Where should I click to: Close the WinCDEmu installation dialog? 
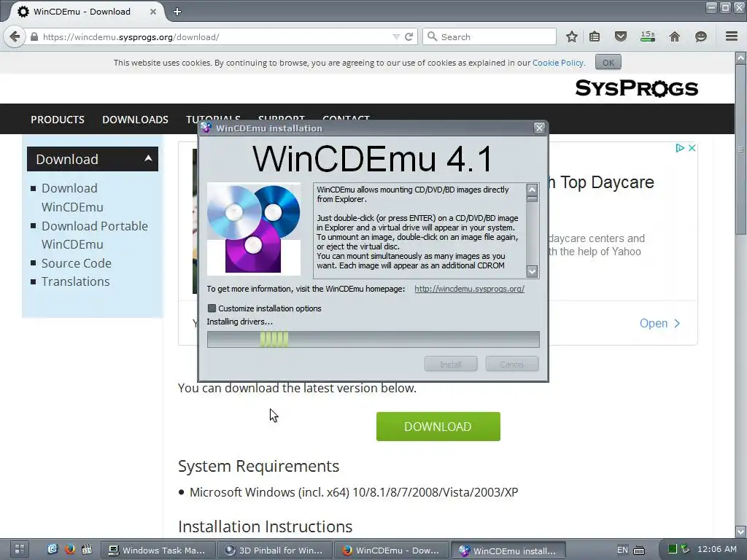[539, 128]
